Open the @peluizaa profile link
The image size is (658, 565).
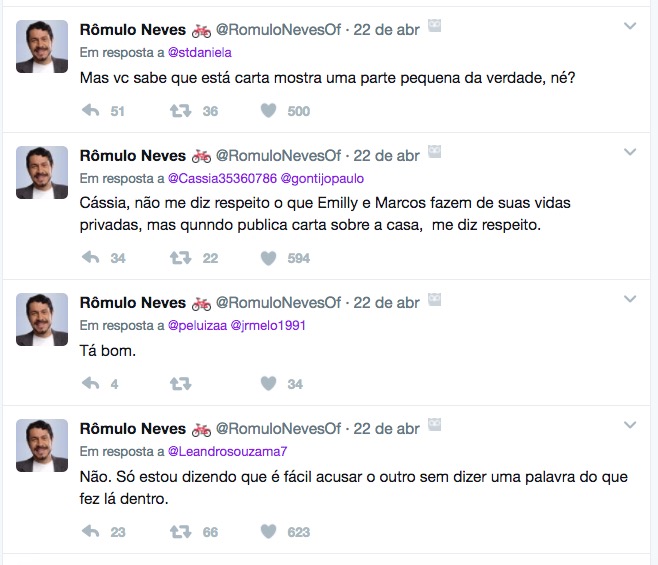coord(196,325)
